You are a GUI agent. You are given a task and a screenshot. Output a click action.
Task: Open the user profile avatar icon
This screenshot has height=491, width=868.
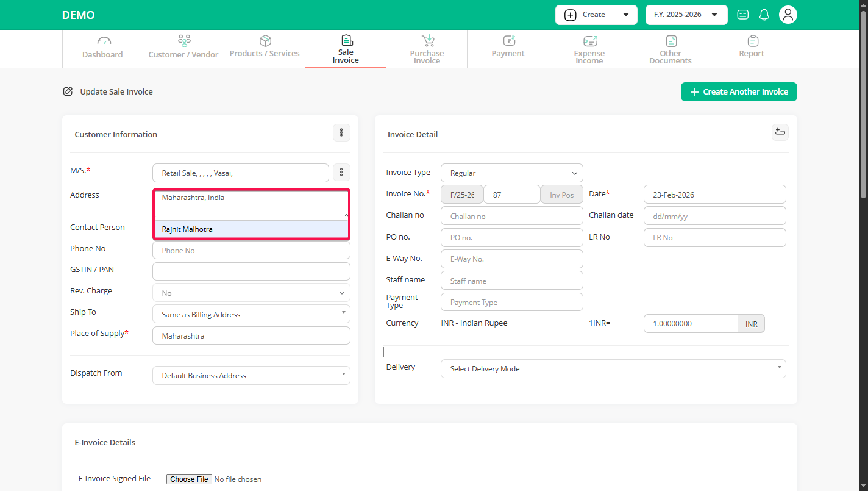pos(788,15)
